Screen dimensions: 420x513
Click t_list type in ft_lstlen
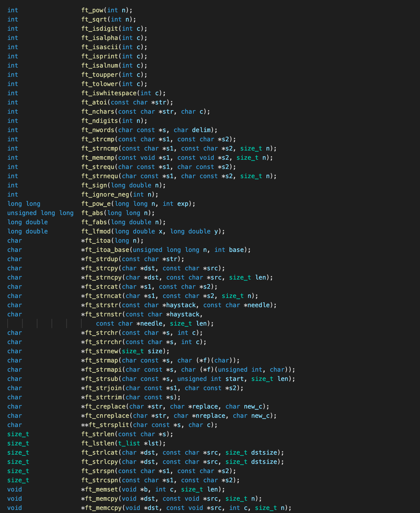click(129, 443)
